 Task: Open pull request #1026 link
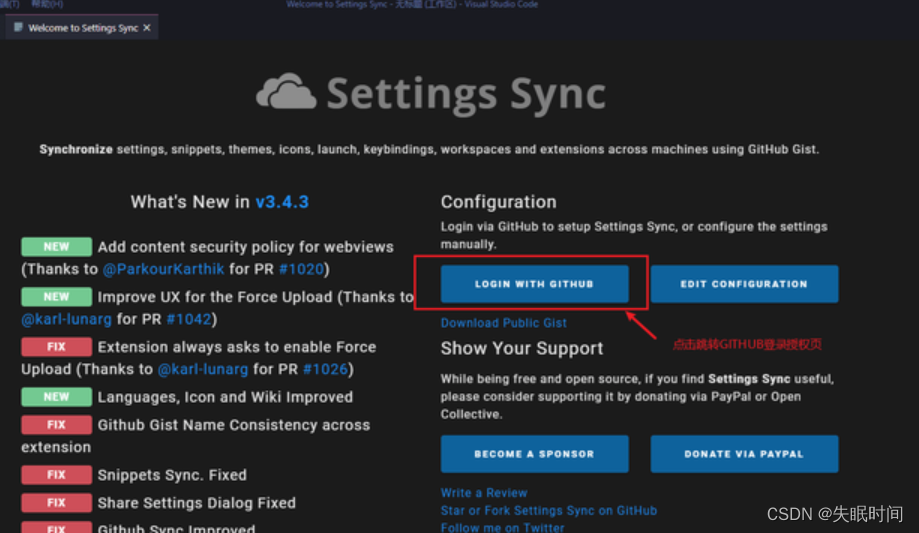pos(325,369)
